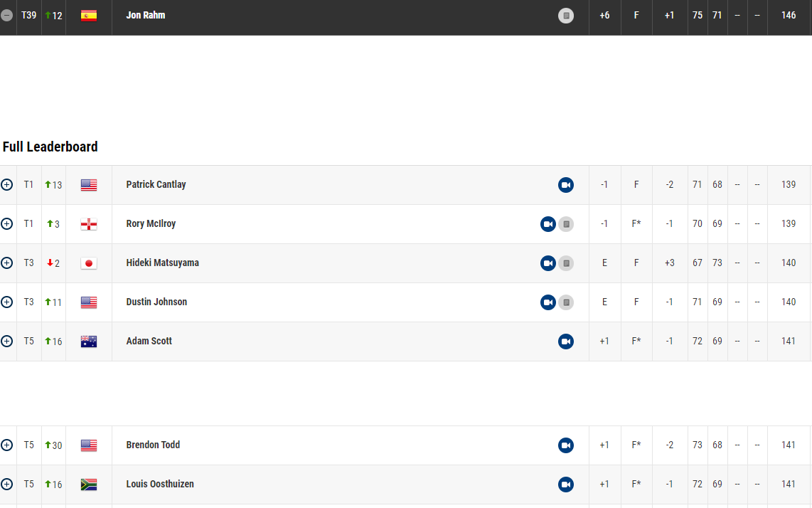Image resolution: width=812 pixels, height=508 pixels.
Task: Click Rory McIlroy's video camera icon
Action: click(x=547, y=224)
